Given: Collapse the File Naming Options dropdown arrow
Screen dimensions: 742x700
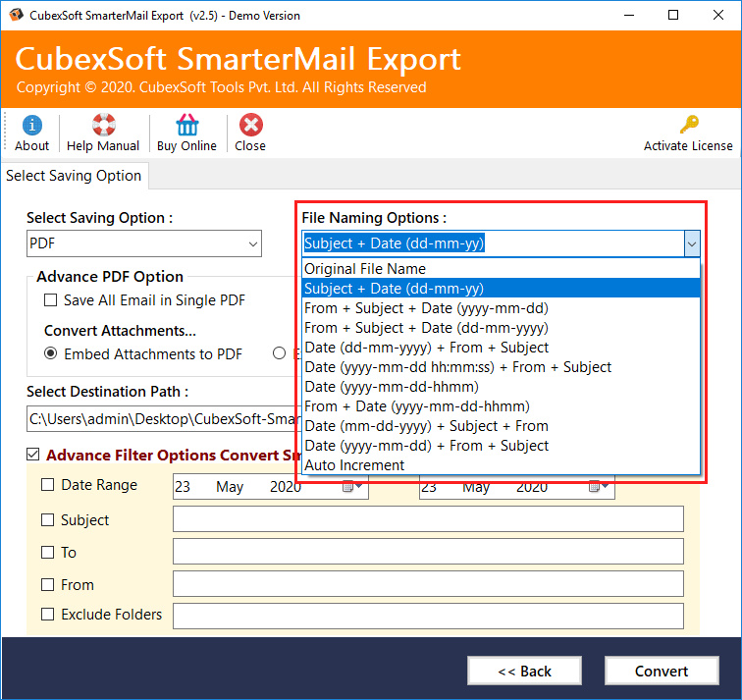Looking at the screenshot, I should tap(692, 243).
